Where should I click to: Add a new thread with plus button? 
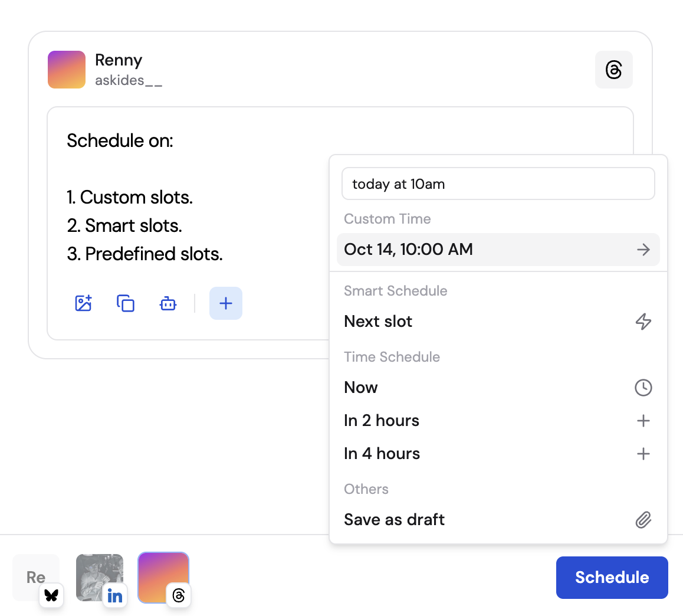click(x=226, y=303)
